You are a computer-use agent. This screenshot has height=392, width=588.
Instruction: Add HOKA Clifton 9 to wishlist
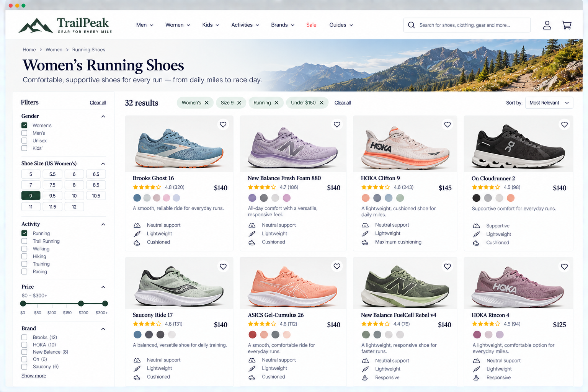(448, 124)
